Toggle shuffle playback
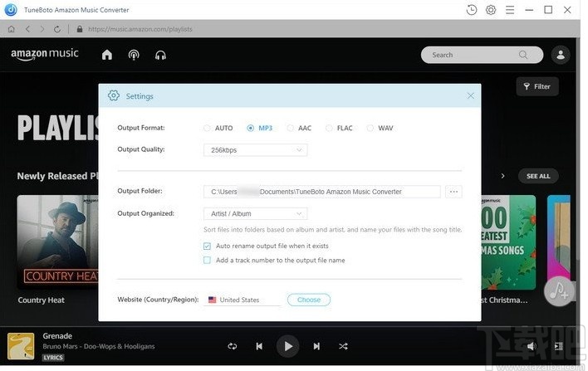Image resolution: width=588 pixels, height=371 pixels. tap(343, 346)
